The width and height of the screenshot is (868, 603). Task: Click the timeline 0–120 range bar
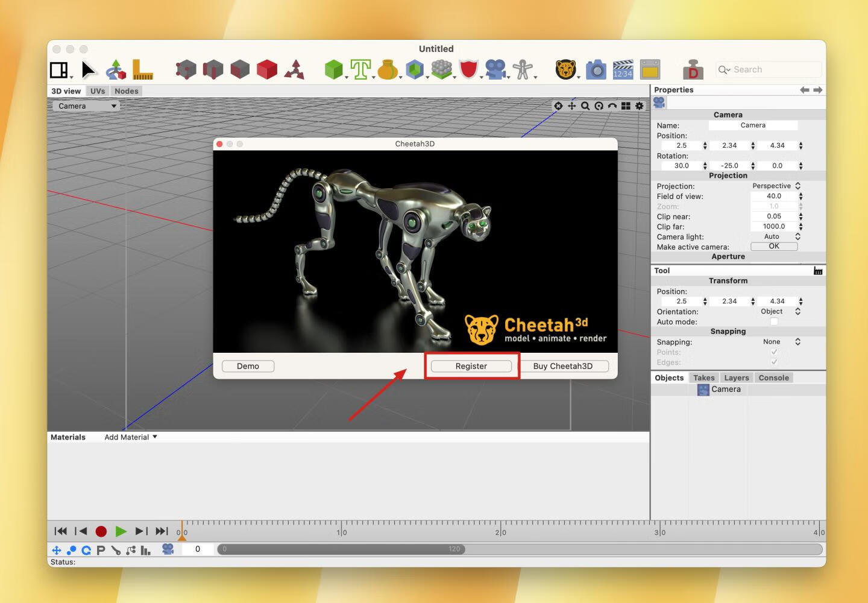point(341,549)
